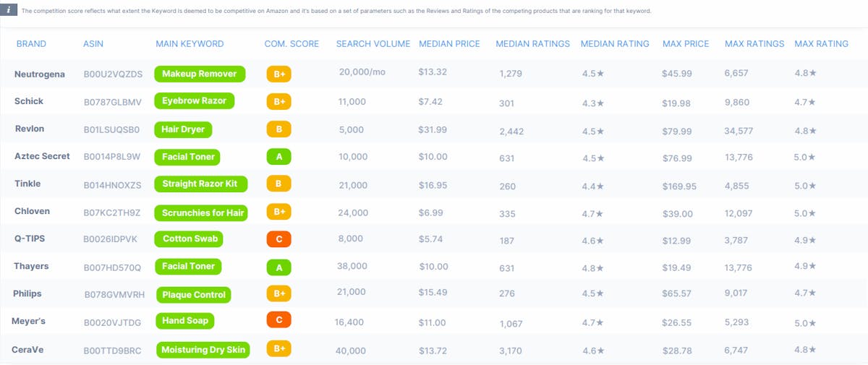
Task: Click Meyer's C competition score badge
Action: [x=278, y=319]
